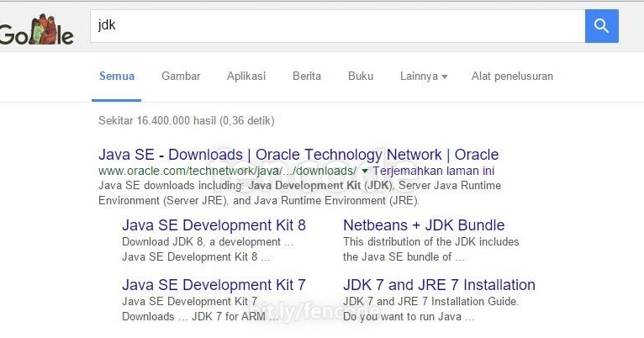The image size is (644, 338).
Task: Go to the Berita tab
Action: 307,76
